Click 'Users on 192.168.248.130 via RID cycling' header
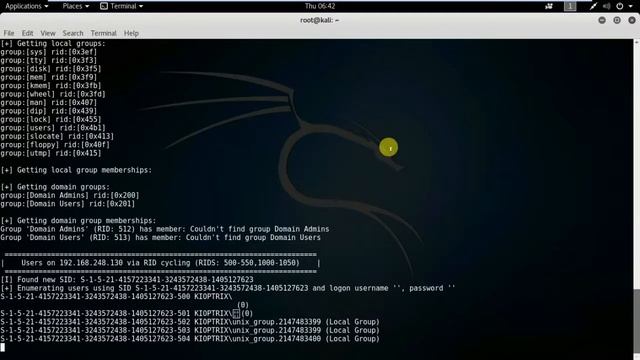 160,263
